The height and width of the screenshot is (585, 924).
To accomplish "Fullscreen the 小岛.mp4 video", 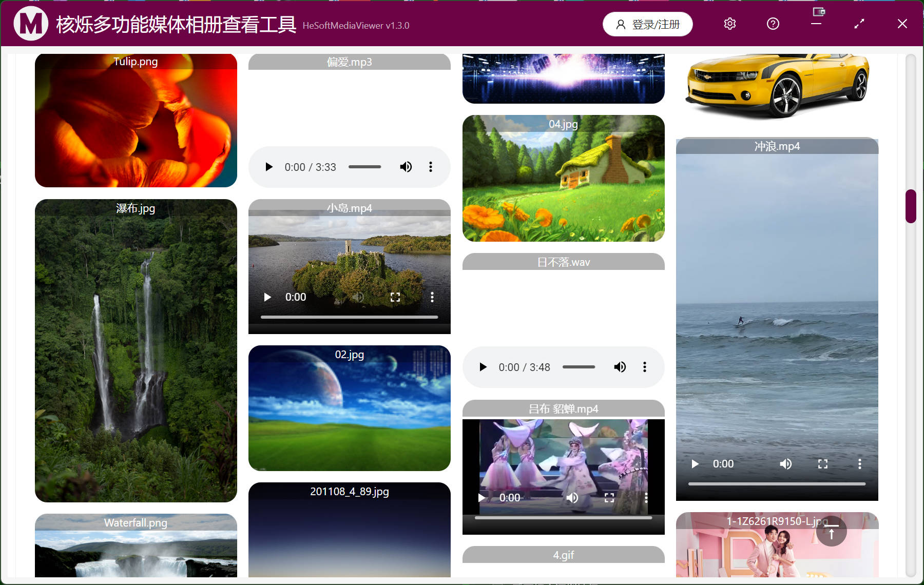I will coord(395,297).
